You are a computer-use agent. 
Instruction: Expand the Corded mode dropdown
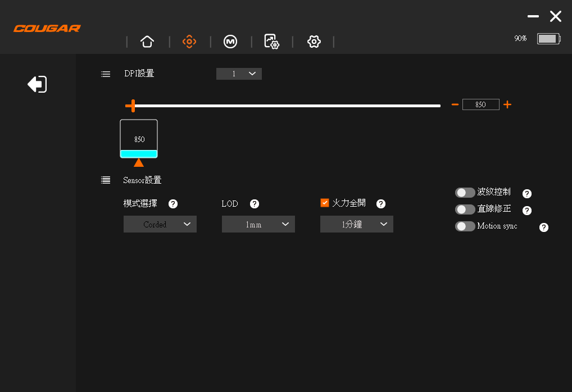pyautogui.click(x=160, y=224)
